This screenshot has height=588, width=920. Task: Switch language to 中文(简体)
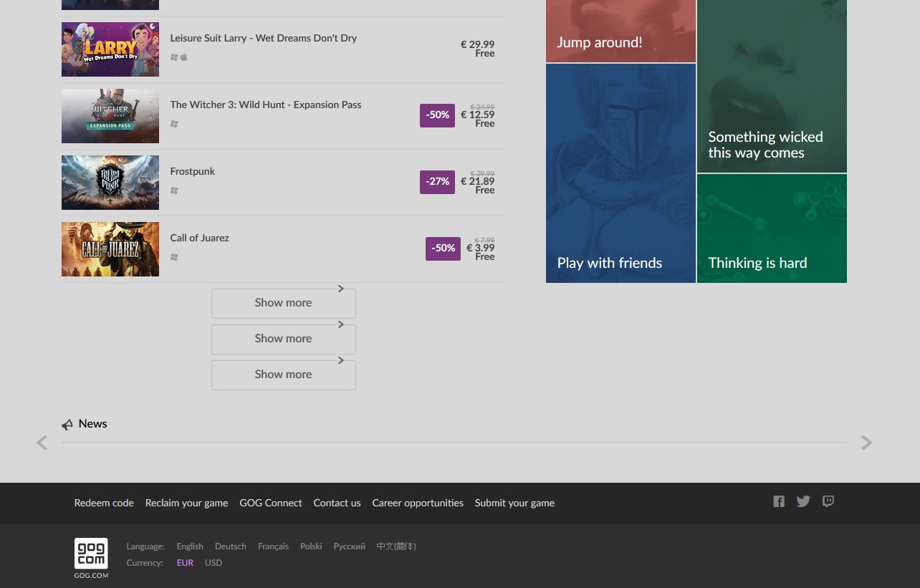(396, 546)
